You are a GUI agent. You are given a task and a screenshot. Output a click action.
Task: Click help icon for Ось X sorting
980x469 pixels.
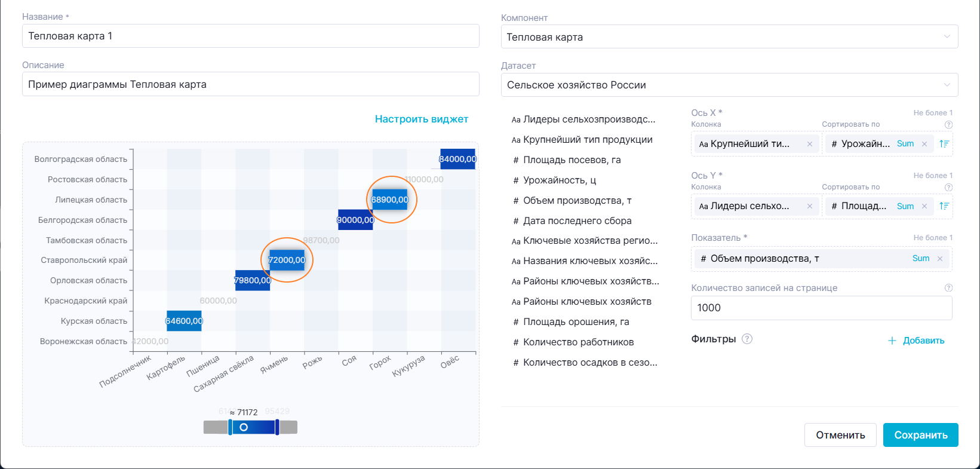(948, 125)
